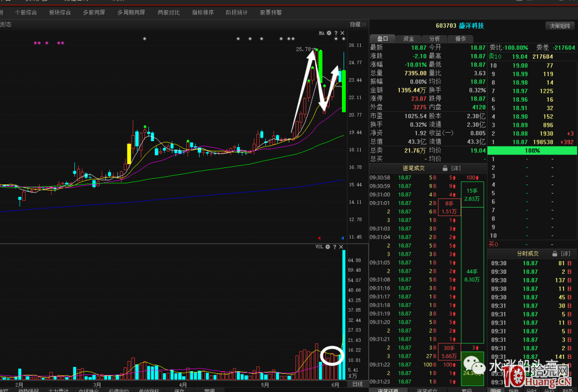The image size is (578, 392).
Task: Open 指标排序 menu item
Action: pos(203,12)
